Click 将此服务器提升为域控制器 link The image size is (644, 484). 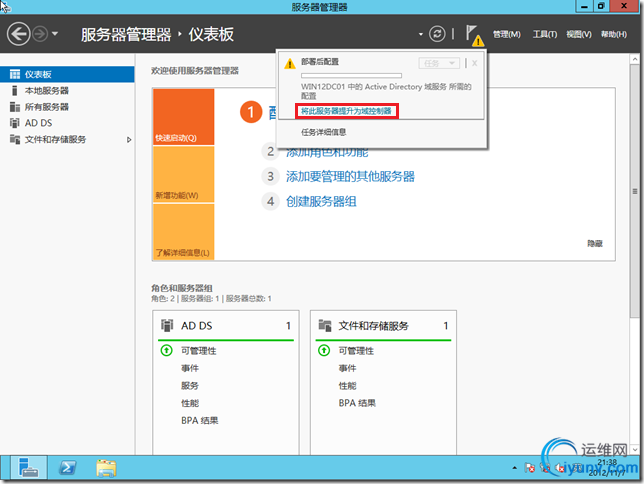[346, 111]
